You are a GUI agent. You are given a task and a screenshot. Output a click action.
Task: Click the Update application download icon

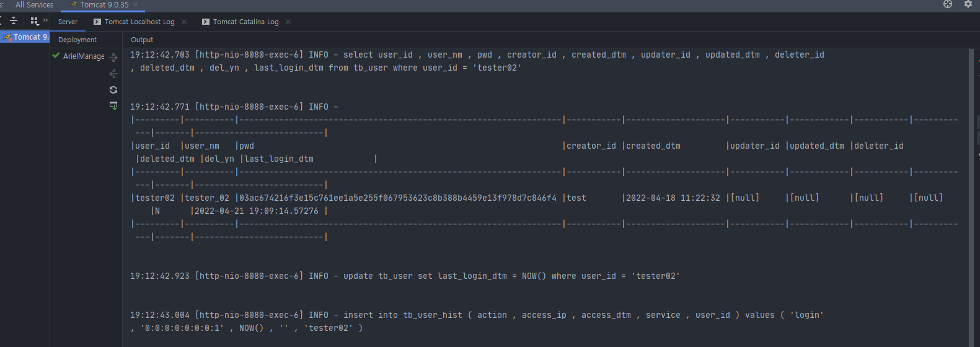113,106
